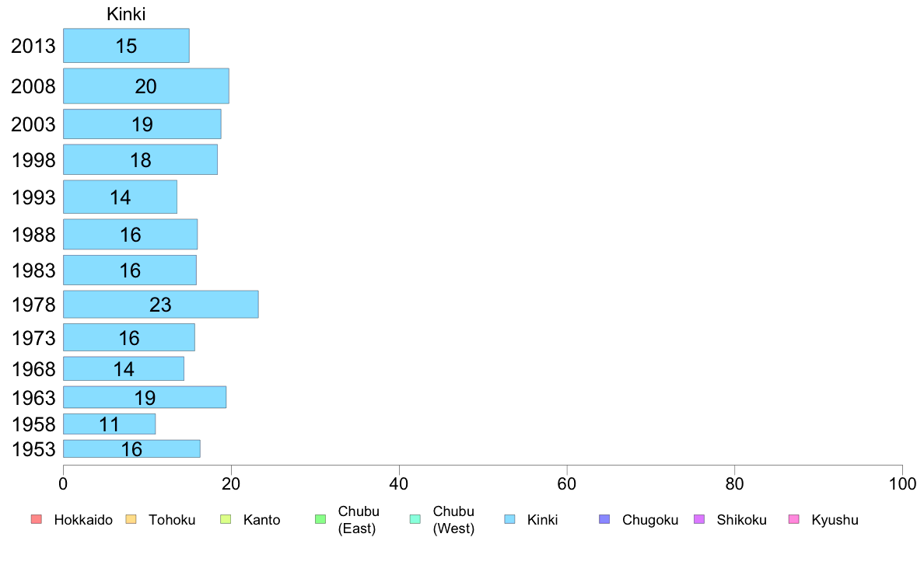Click the Kinki column header label
The width and height of the screenshot is (924, 572).
pyautogui.click(x=126, y=14)
